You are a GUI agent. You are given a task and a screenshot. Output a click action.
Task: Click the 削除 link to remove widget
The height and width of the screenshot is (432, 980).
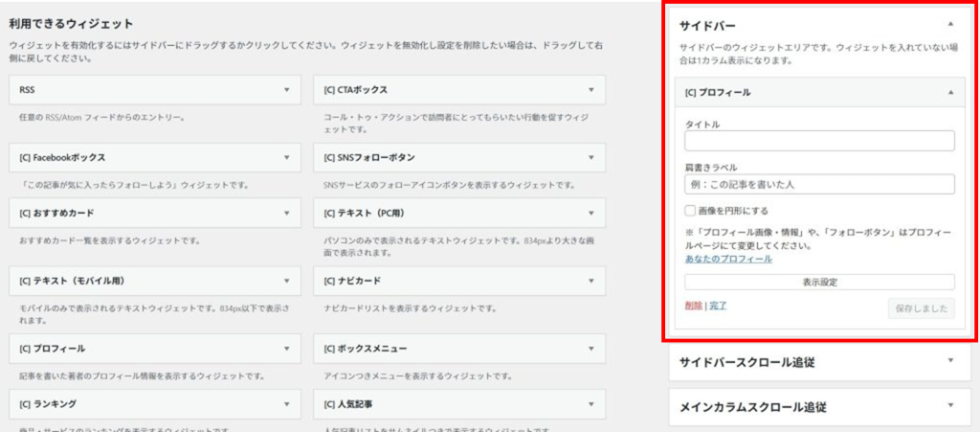coord(693,306)
